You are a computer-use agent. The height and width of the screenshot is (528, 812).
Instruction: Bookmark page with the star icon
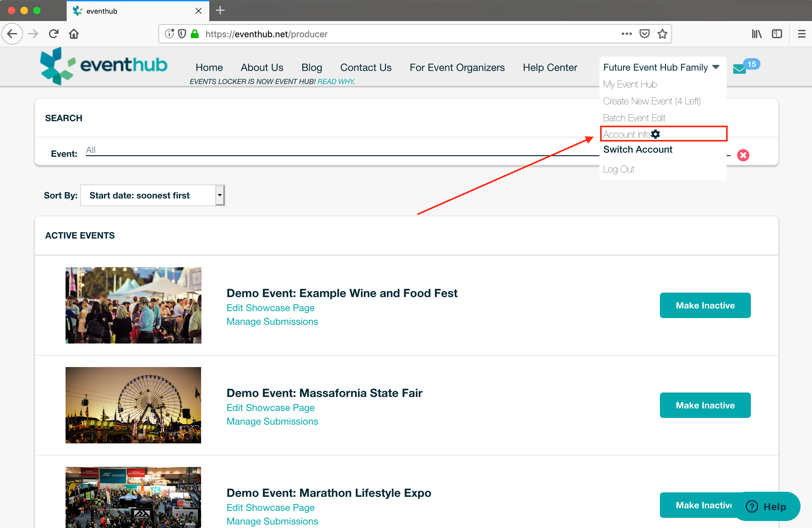coord(662,34)
